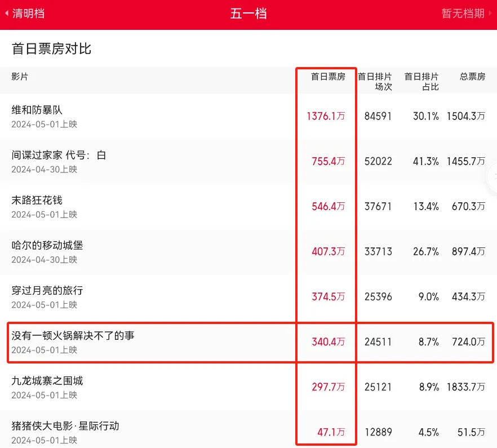Viewport: 497px width, 448px height.
Task: Click the 1833.7万 total box office value
Action: [x=466, y=387]
